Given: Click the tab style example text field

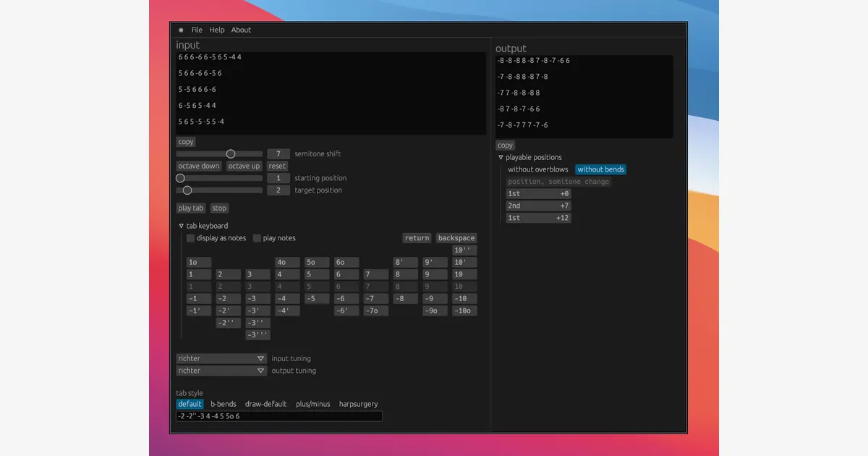Looking at the screenshot, I should (279, 416).
